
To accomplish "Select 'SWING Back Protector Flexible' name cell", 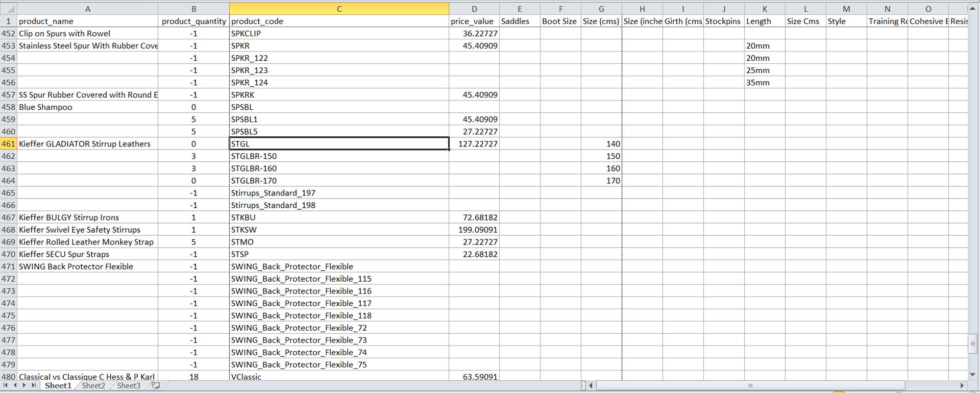I will coord(88,266).
